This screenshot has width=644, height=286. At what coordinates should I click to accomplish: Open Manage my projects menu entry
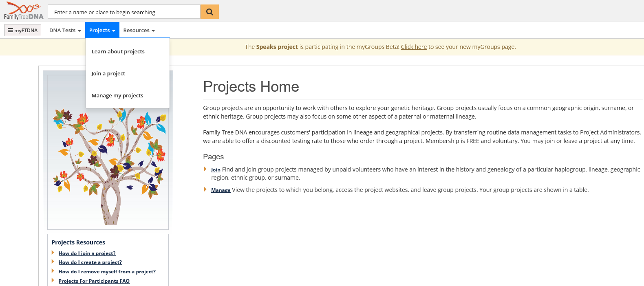click(117, 96)
